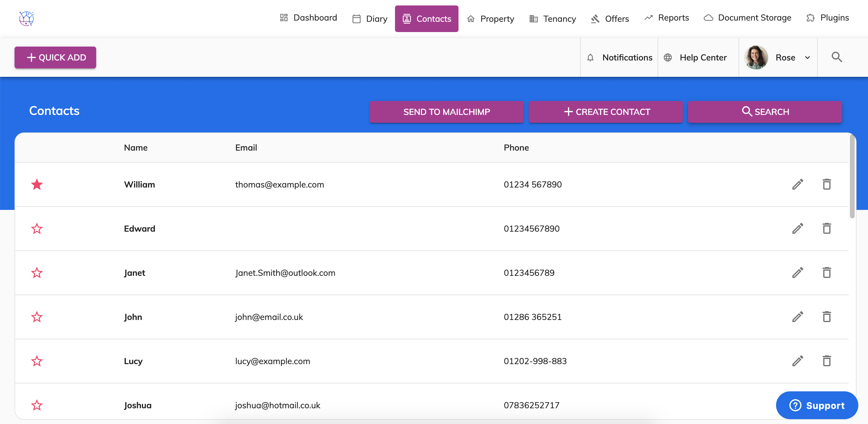Open the Document Storage section
This screenshot has width=868, height=424.
[747, 18]
